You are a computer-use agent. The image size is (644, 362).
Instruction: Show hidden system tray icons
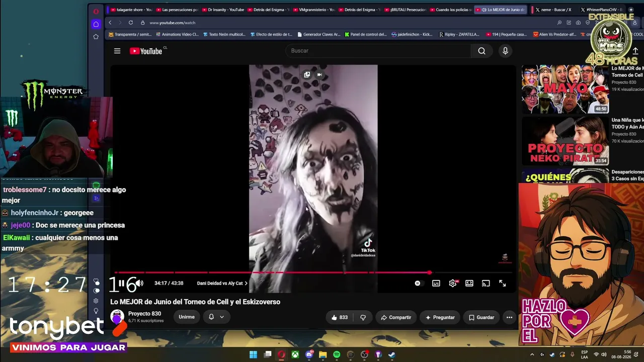coord(532,354)
